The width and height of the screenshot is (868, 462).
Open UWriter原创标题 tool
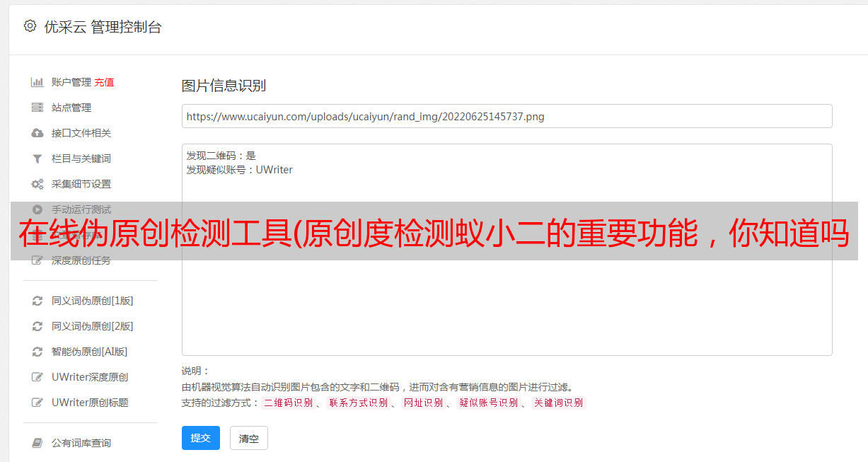(90, 403)
